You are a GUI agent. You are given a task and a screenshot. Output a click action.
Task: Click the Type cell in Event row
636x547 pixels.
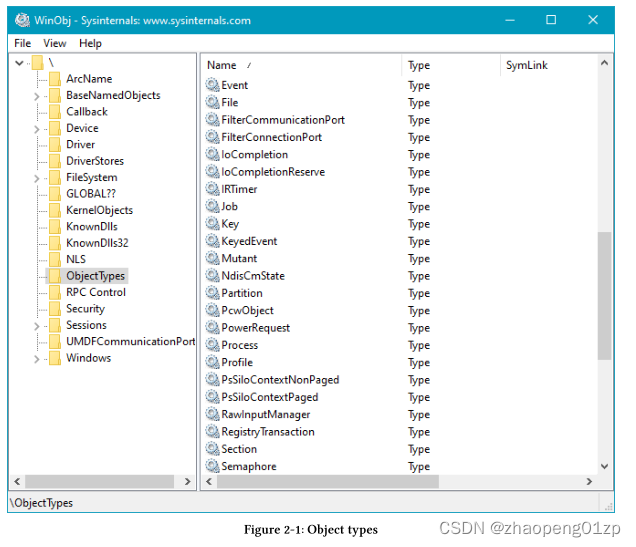click(419, 86)
